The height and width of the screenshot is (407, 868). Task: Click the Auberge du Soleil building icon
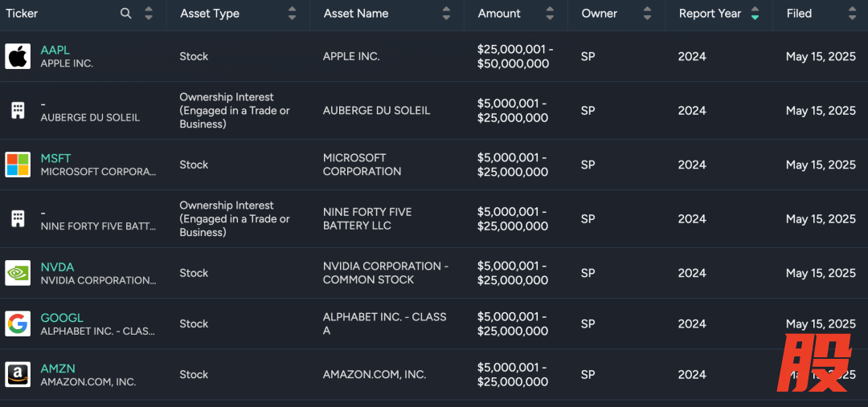point(18,111)
